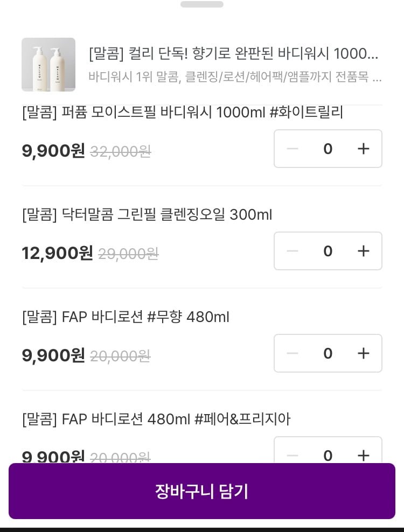Tap quantity field of 화이트릴리 바디워시

(328, 149)
